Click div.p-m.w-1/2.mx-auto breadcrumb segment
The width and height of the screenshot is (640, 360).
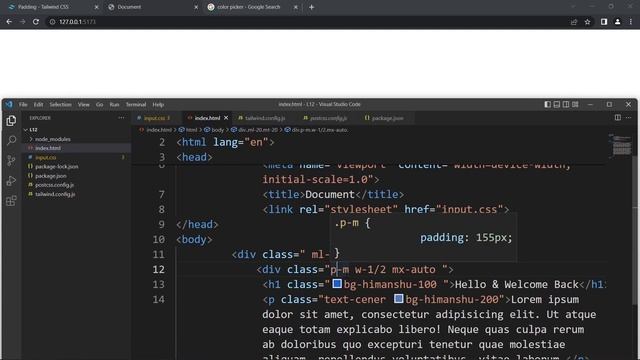click(x=320, y=130)
